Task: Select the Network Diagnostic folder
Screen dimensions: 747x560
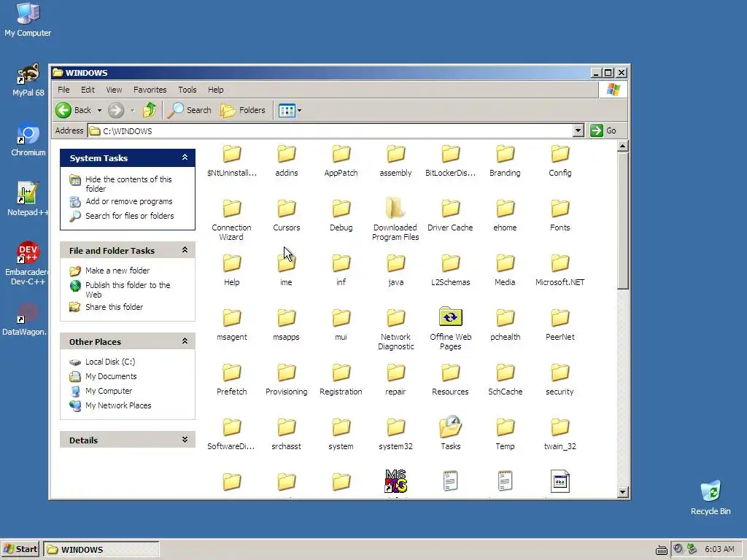Action: pyautogui.click(x=395, y=329)
